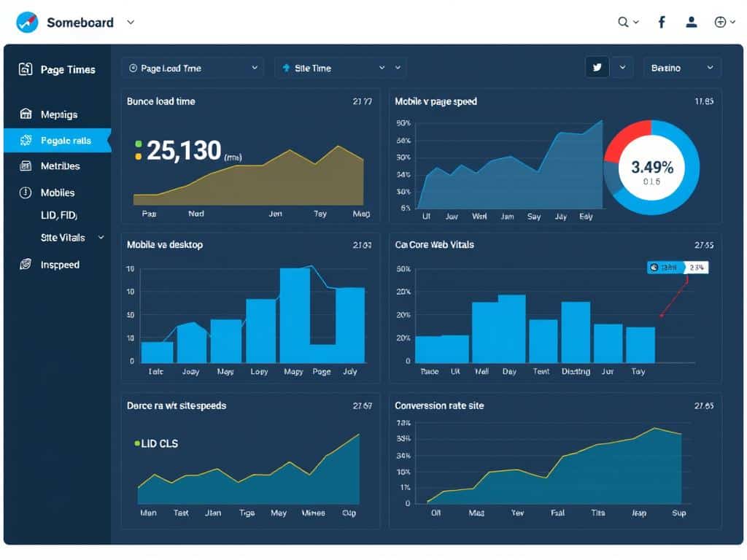Click the search magnifier icon

tap(624, 22)
